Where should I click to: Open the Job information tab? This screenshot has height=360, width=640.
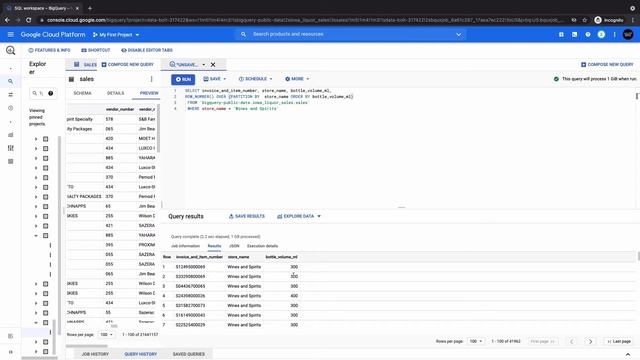(185, 246)
